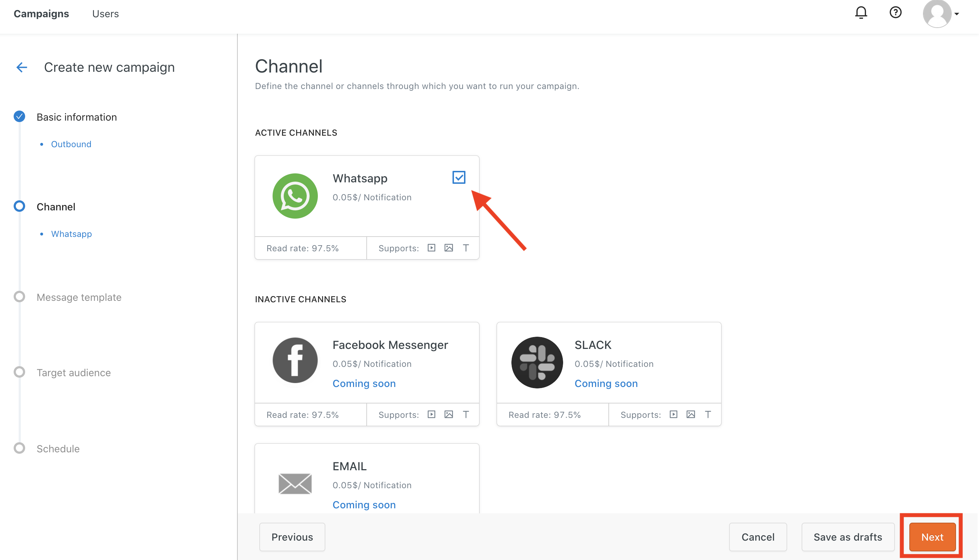Viewport: 979px width, 560px height.
Task: Select the Target audience step
Action: click(74, 373)
